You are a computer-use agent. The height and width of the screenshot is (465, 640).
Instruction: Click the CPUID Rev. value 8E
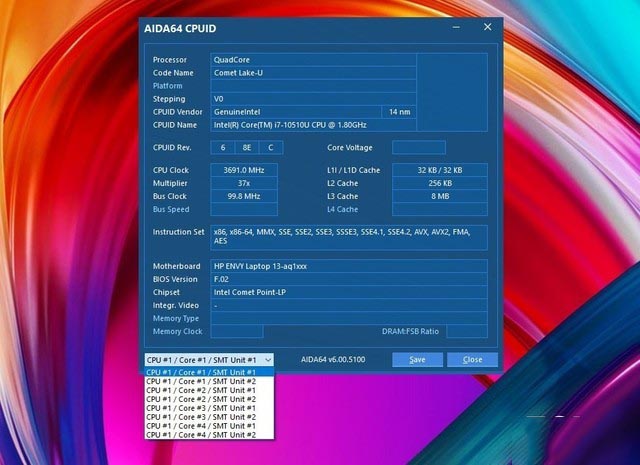tap(247, 148)
